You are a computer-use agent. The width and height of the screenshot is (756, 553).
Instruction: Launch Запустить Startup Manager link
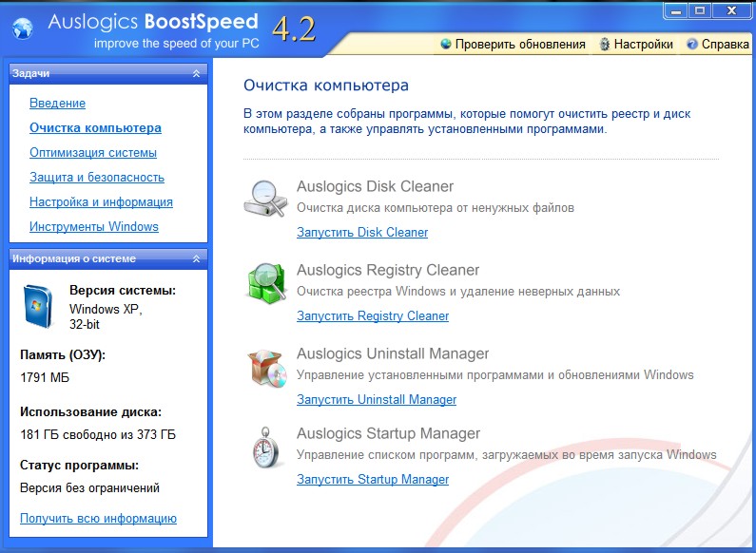click(373, 479)
